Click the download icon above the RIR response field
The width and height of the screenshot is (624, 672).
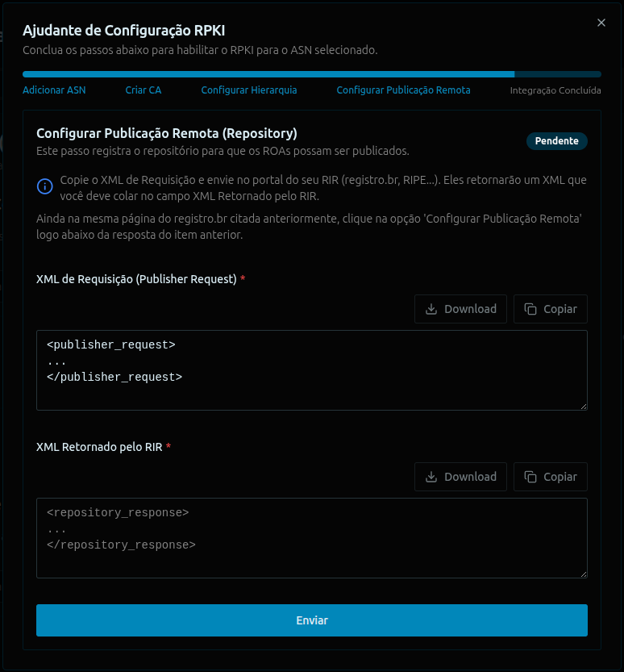[431, 476]
